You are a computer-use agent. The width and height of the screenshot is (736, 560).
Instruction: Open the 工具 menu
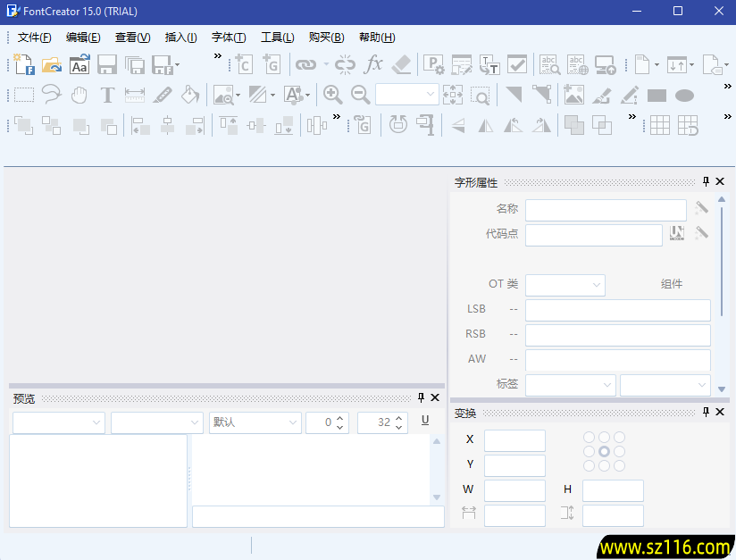tap(277, 37)
